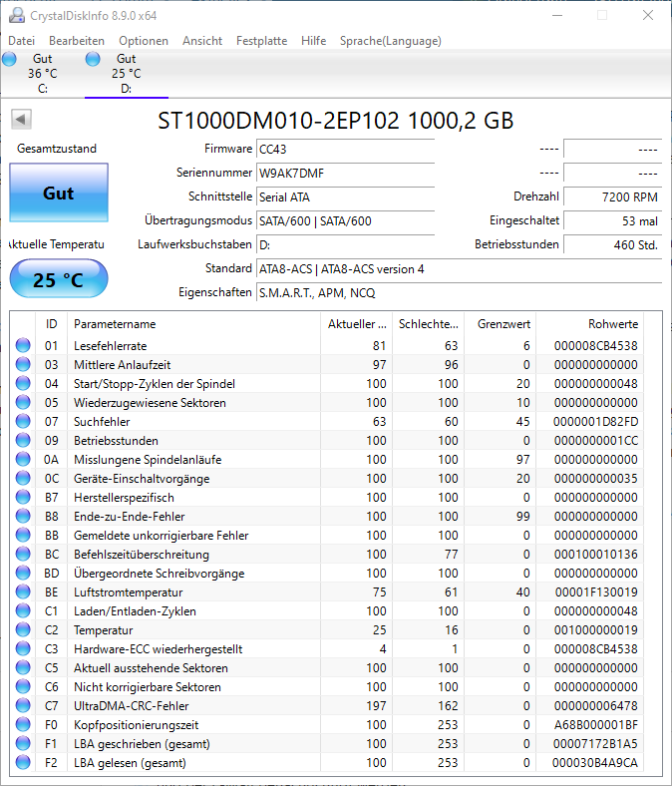Click the previous disk arrow button
Viewport: 672px width, 786px height.
[x=21, y=120]
